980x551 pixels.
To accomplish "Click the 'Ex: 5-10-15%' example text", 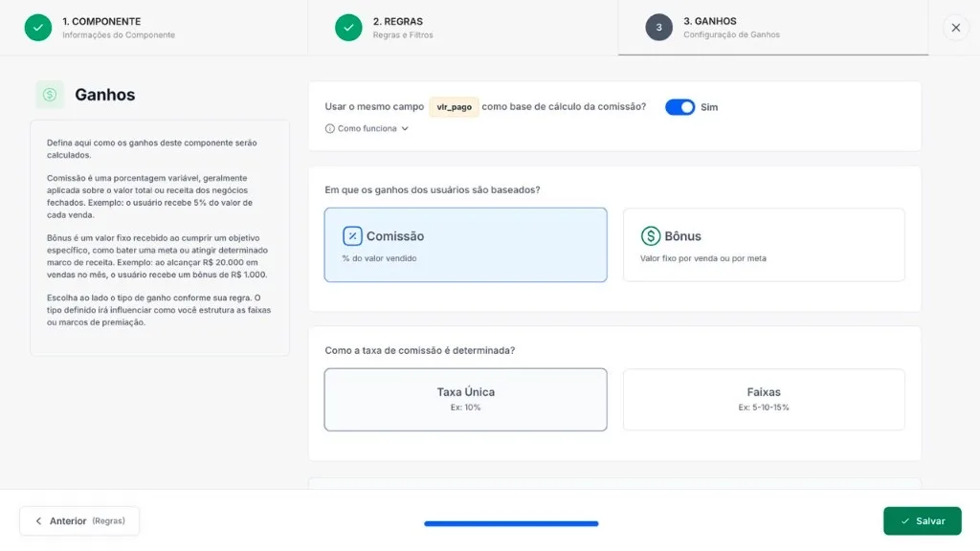I will pos(764,408).
